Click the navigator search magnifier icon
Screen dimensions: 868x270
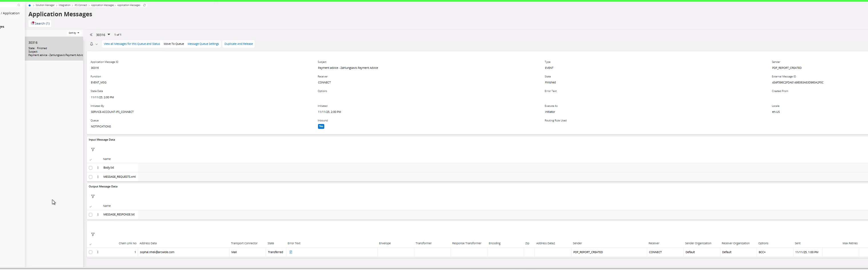click(x=19, y=5)
